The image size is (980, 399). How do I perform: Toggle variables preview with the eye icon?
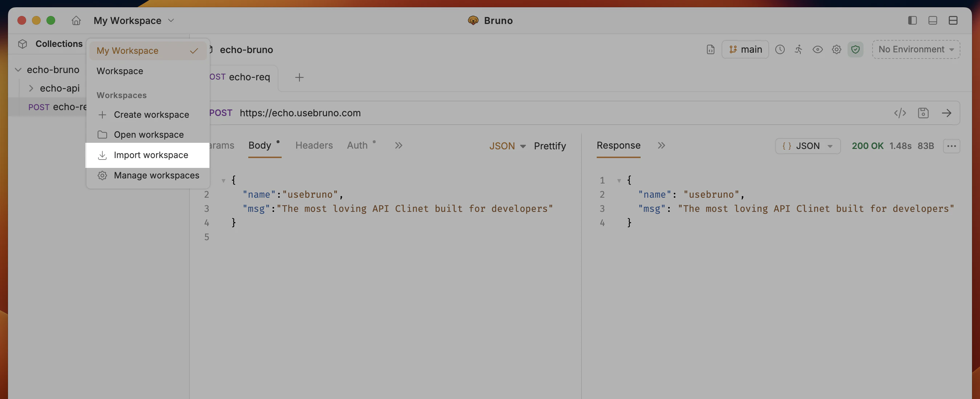click(817, 49)
